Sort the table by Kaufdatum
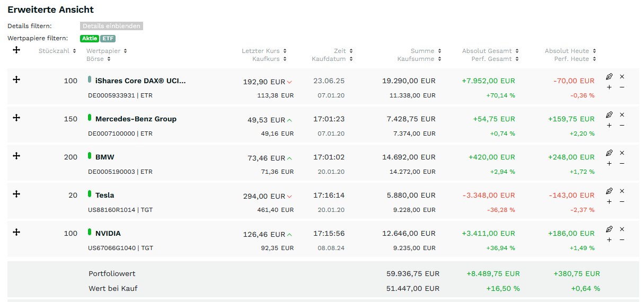Viewport: 644px width, 302px height. pos(332,59)
